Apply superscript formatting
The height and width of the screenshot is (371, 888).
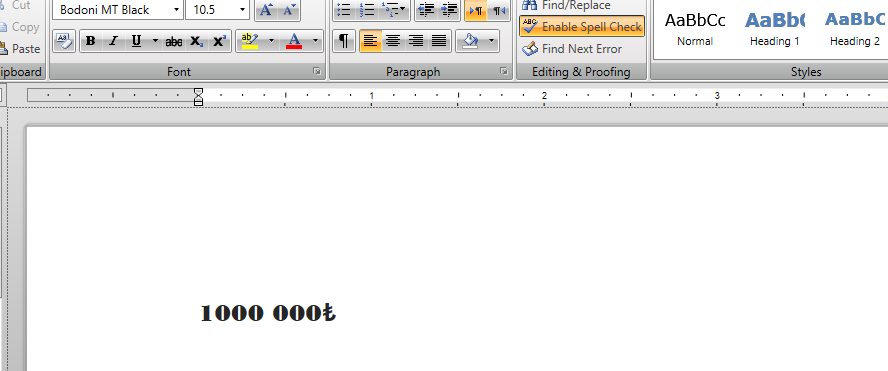click(219, 41)
